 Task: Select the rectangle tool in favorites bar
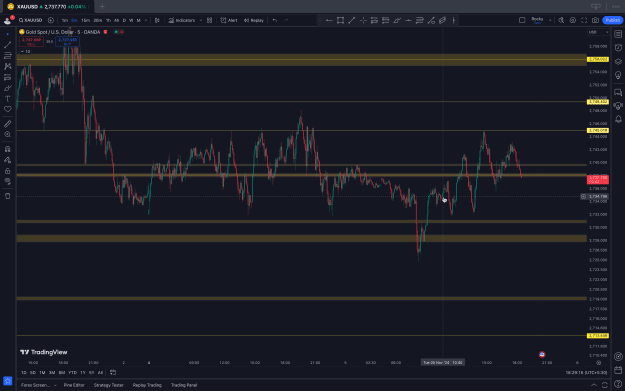pyautogui.click(x=340, y=20)
